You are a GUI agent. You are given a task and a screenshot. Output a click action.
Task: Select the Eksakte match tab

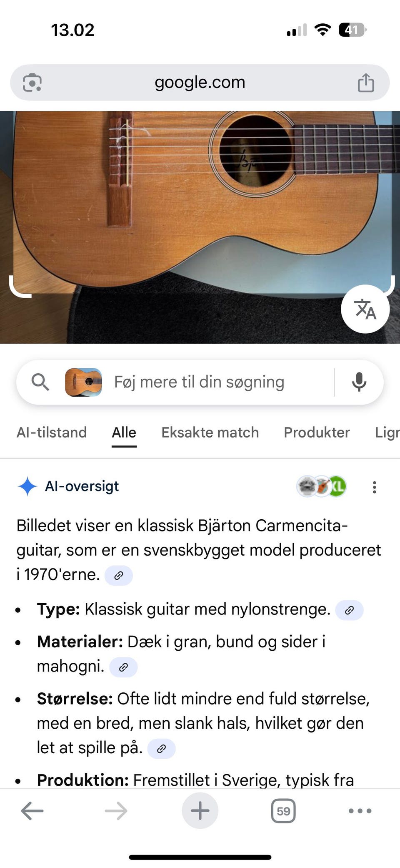[210, 433]
